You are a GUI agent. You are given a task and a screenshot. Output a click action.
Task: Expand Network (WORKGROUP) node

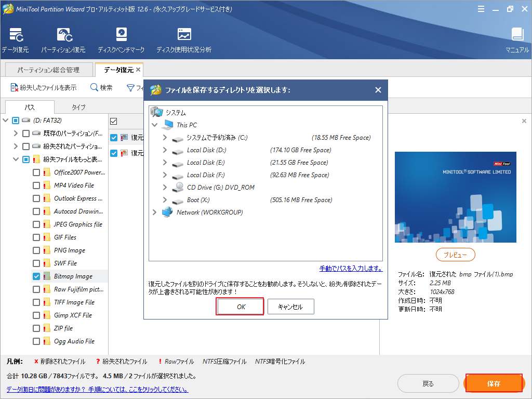coord(154,212)
